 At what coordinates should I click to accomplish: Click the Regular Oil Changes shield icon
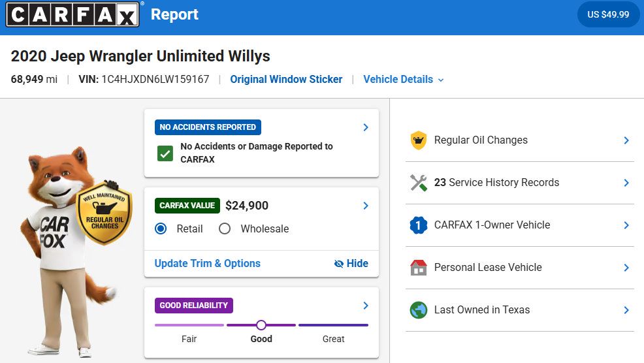[419, 140]
